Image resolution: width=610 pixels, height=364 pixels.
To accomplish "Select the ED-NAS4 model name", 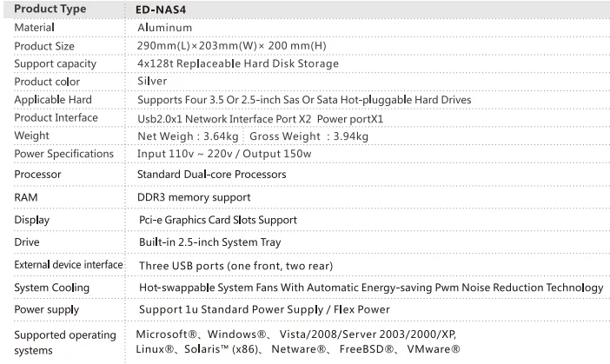I will pyautogui.click(x=162, y=9).
